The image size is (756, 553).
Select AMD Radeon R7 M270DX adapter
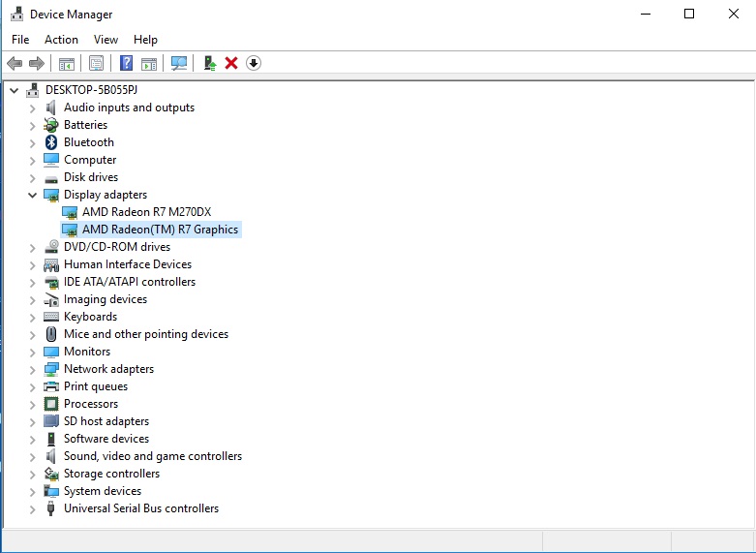[146, 212]
